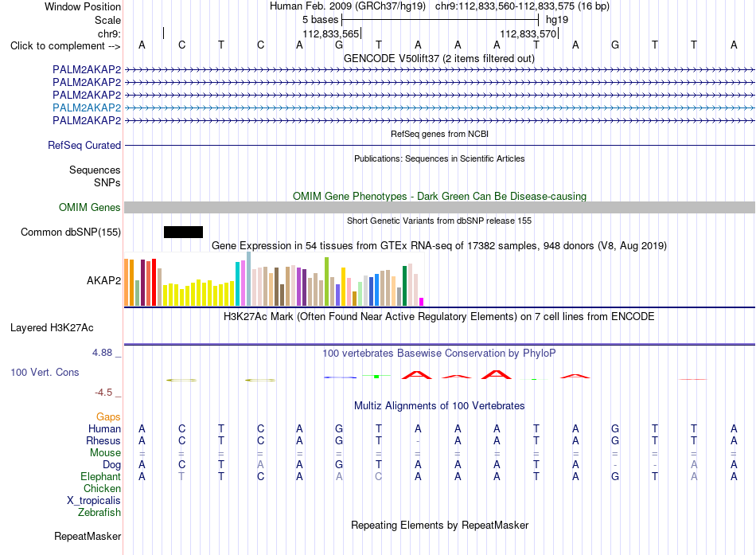Click the RefSeq Curated track label
This screenshot has height=555, width=756.
point(84,145)
